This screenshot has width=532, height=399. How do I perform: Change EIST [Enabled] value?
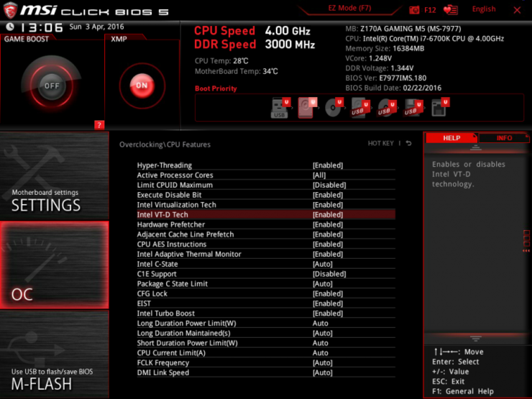(328, 303)
